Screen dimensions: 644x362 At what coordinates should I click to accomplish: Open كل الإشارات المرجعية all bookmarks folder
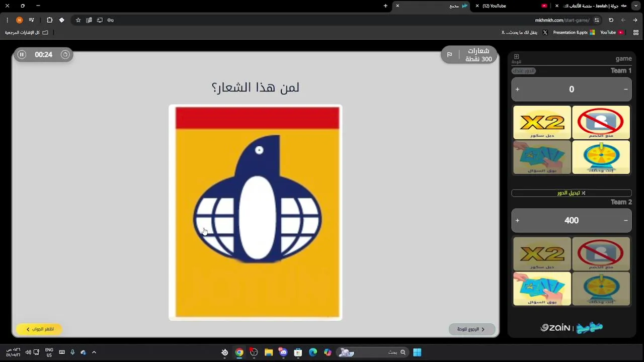(x=27, y=32)
